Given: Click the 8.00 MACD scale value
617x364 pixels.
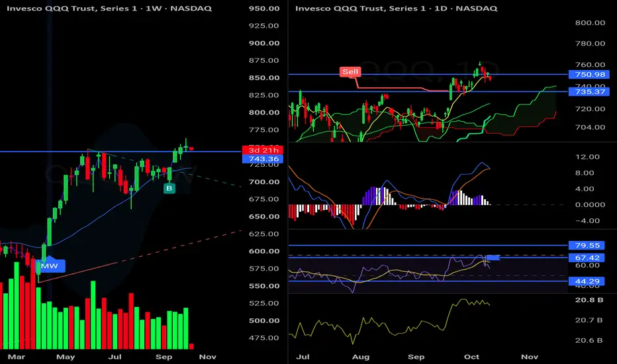Looking at the screenshot, I should pos(585,173).
